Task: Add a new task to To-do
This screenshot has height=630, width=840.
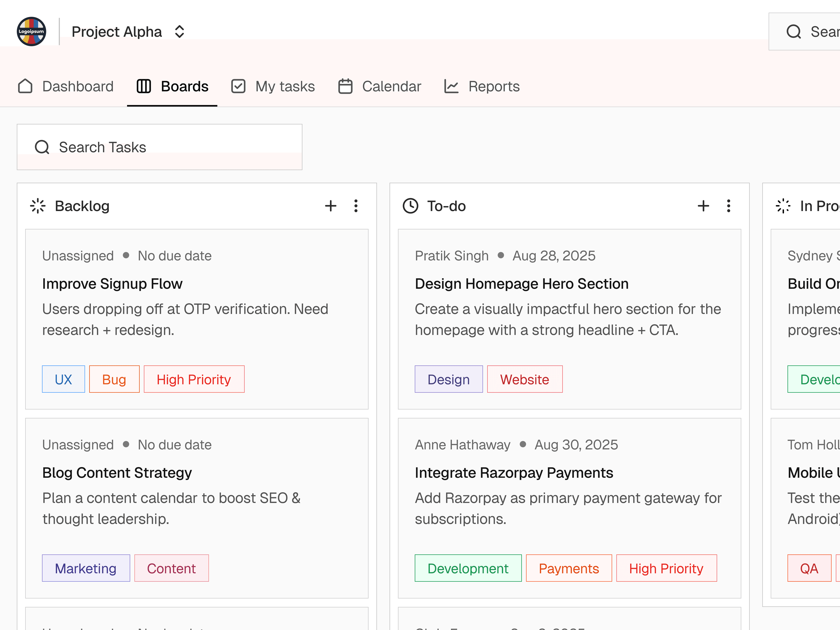Action: [703, 206]
